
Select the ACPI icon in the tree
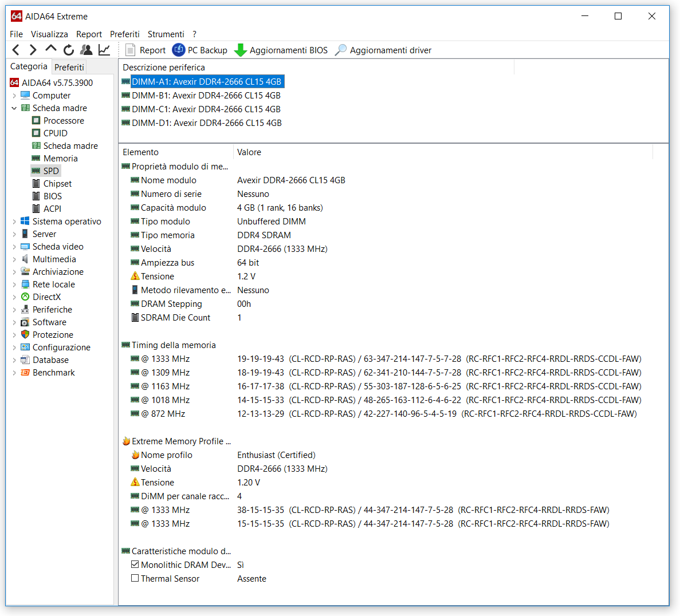[x=36, y=208]
